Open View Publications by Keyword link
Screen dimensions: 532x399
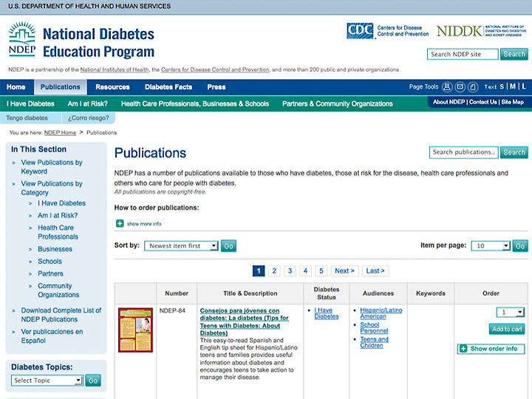(x=52, y=167)
